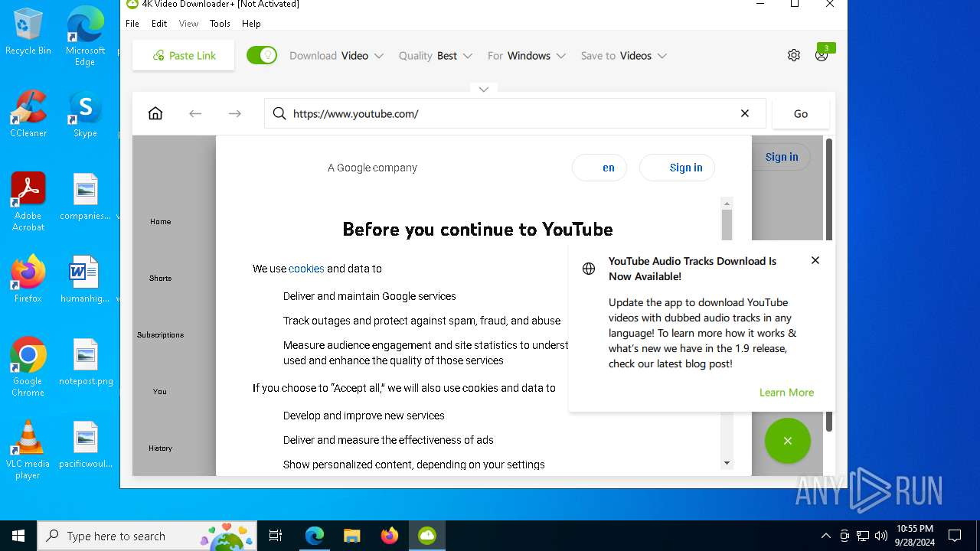Open CCleaner desktop shortcut
The image size is (980, 551).
click(x=28, y=115)
